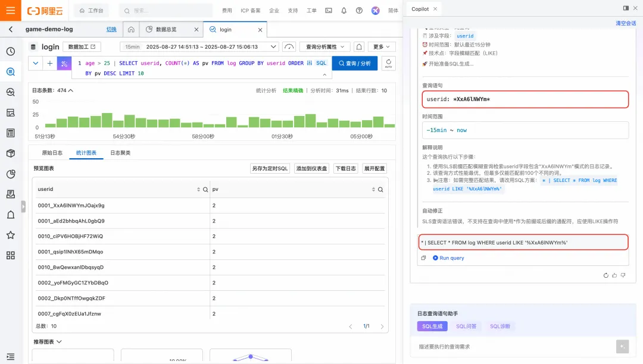Open the home tab icon
643x364 pixels.
coord(131,30)
